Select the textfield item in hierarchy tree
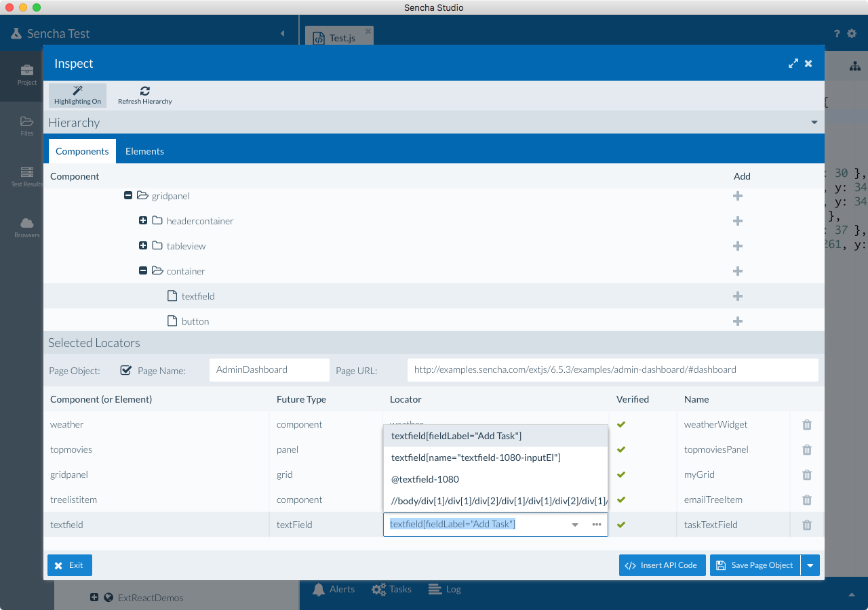This screenshot has width=868, height=610. click(198, 296)
